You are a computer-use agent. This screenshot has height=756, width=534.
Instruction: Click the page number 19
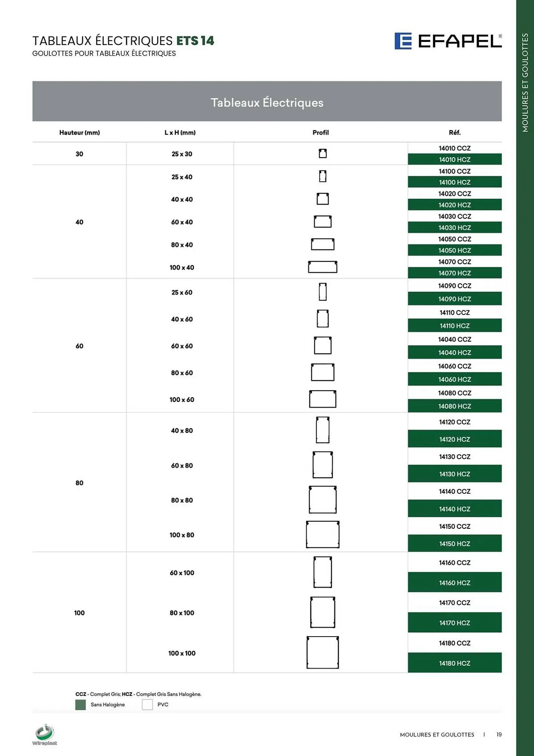499,734
